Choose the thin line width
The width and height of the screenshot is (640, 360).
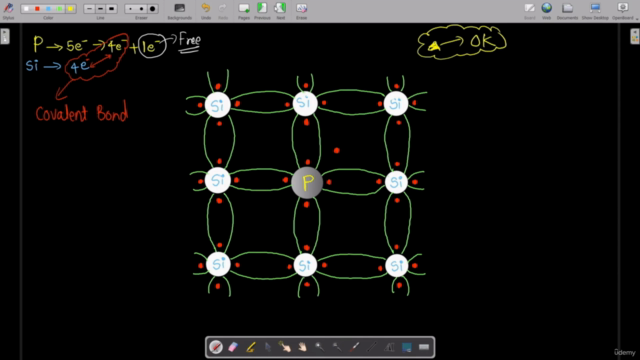[89, 9]
